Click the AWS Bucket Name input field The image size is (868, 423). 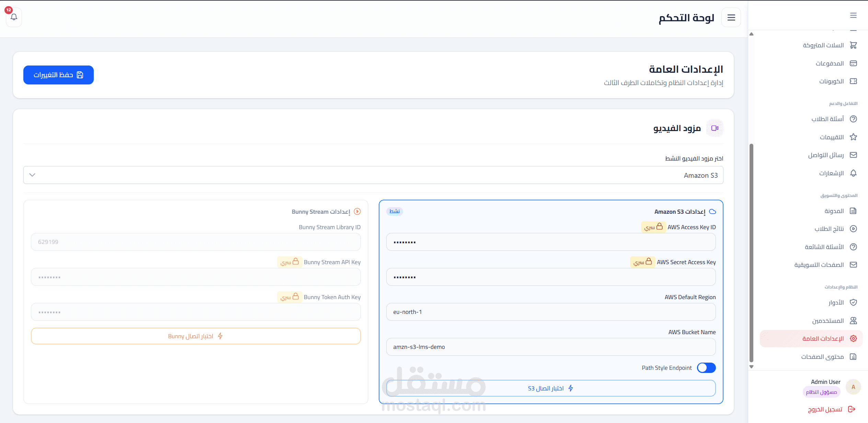[551, 347]
